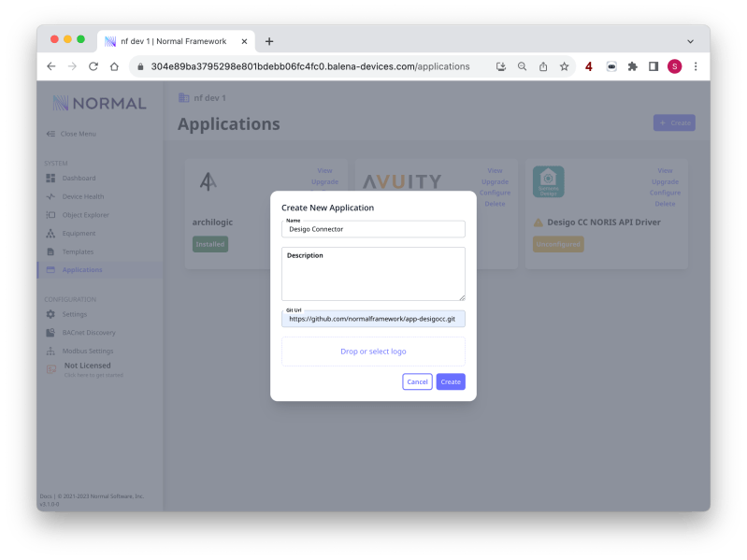Click the picture-in-picture extension icon
The height and width of the screenshot is (560, 747).
tap(611, 66)
